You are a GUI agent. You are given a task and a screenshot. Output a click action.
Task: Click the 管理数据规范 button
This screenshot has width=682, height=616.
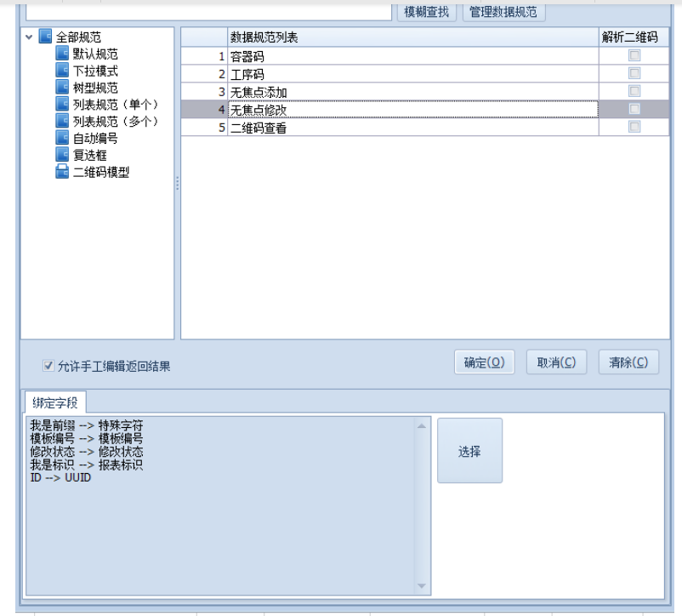[503, 12]
